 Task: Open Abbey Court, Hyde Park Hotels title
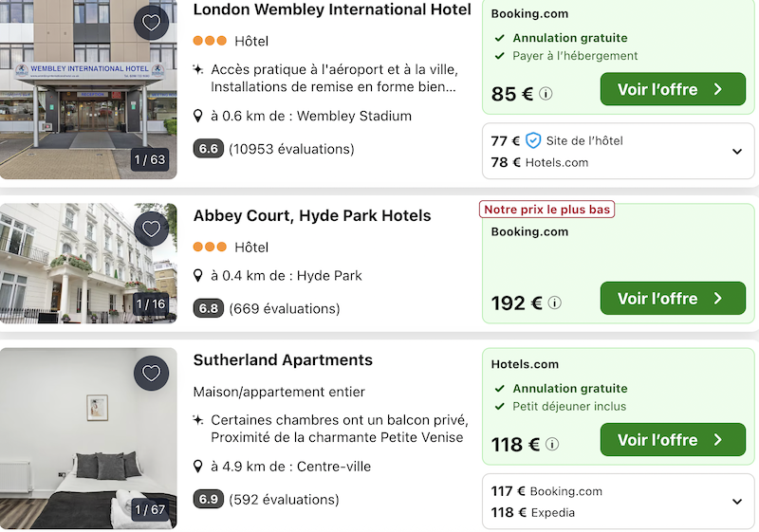point(312,215)
